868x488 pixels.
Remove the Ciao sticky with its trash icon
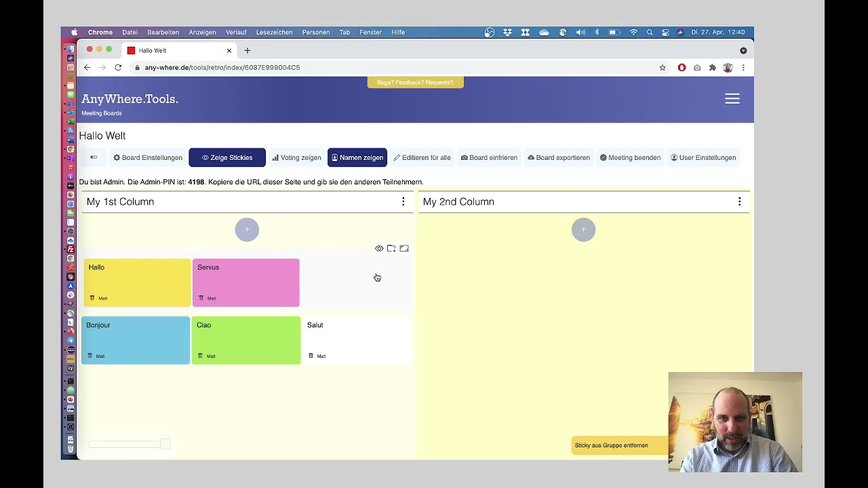point(201,356)
